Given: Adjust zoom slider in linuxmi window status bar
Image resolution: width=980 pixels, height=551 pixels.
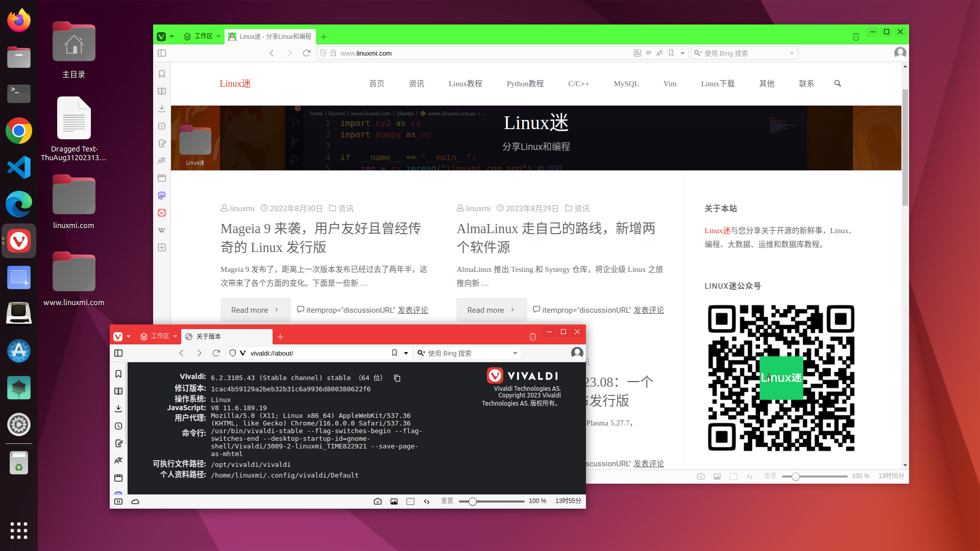Looking at the screenshot, I should [x=815, y=476].
